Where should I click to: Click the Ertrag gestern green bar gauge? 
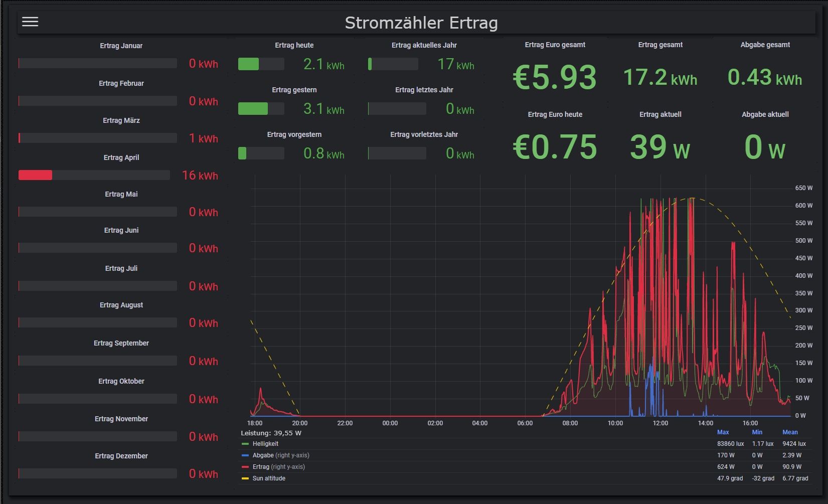tap(261, 109)
